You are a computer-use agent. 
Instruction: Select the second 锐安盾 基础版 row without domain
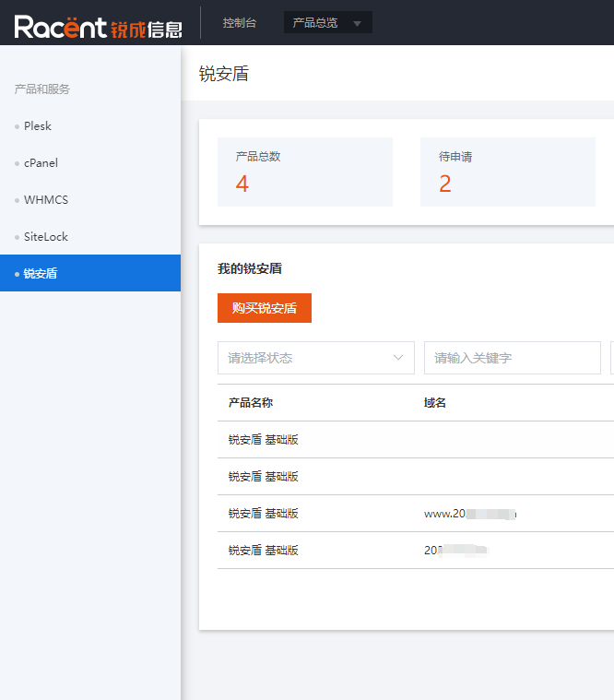click(416, 476)
